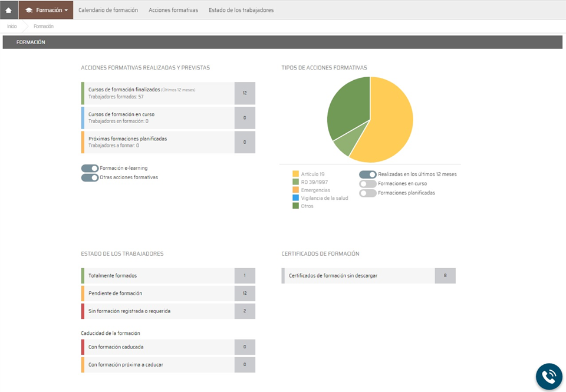Go to Estado de los trabajadores tab
566x392 pixels.
click(241, 10)
